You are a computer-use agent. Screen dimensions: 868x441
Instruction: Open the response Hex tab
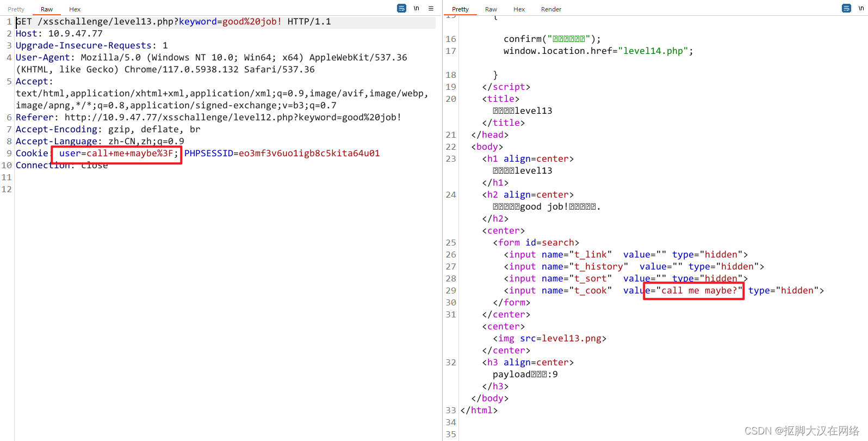pos(519,9)
